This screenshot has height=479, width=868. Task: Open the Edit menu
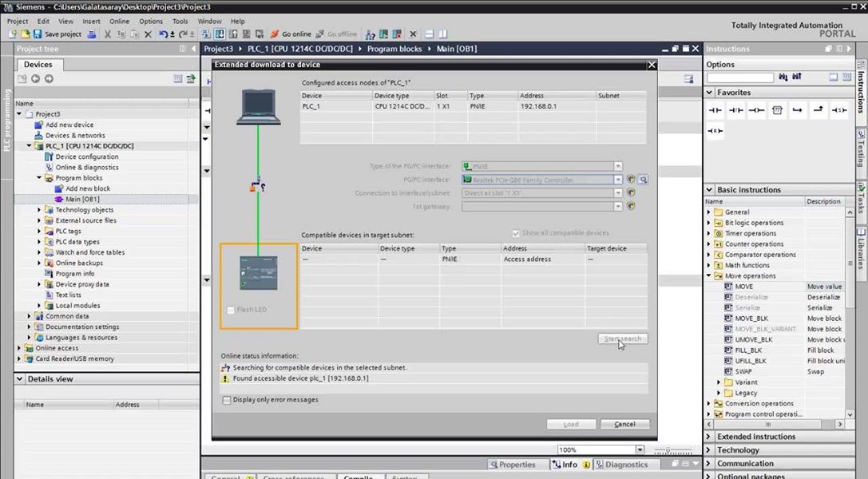[x=43, y=21]
